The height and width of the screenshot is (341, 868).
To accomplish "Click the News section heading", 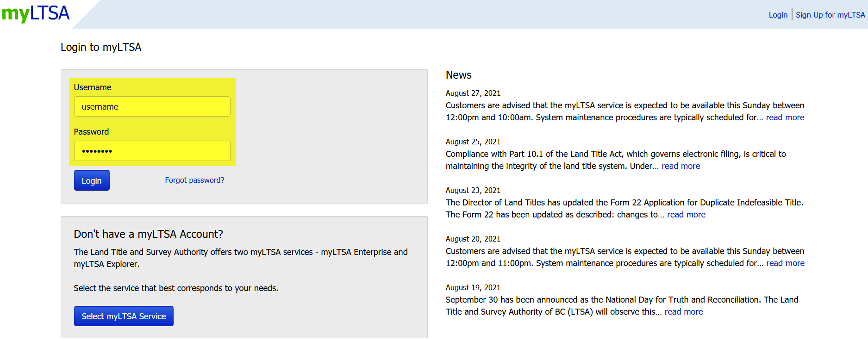I will click(459, 75).
